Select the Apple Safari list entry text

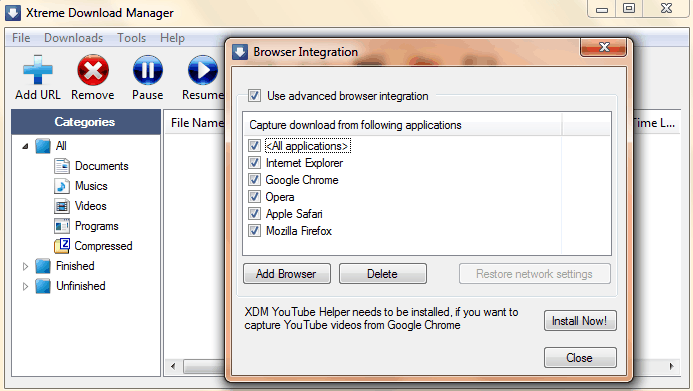coord(294,214)
